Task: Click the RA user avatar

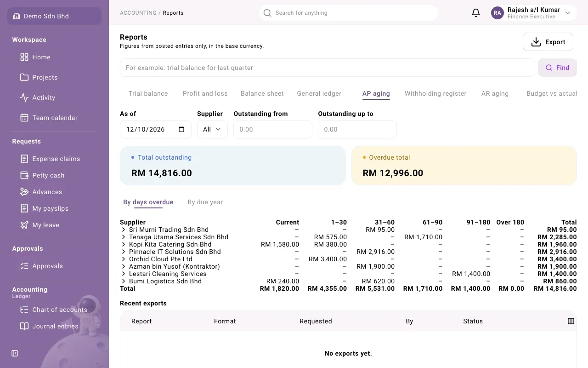Action: tap(498, 13)
